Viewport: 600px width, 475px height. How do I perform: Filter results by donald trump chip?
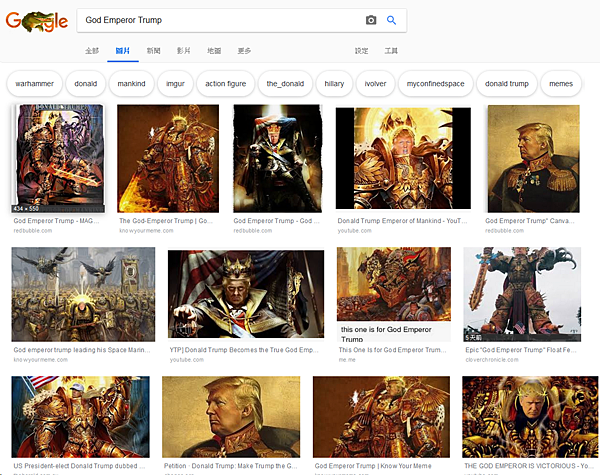[x=507, y=83]
